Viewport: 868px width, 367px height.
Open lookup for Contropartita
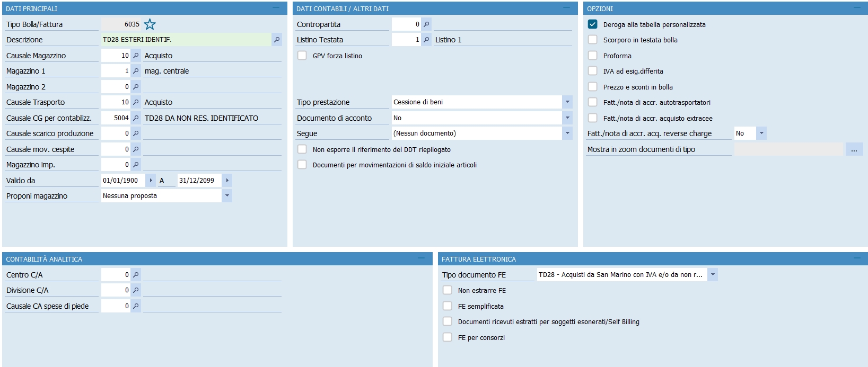426,24
